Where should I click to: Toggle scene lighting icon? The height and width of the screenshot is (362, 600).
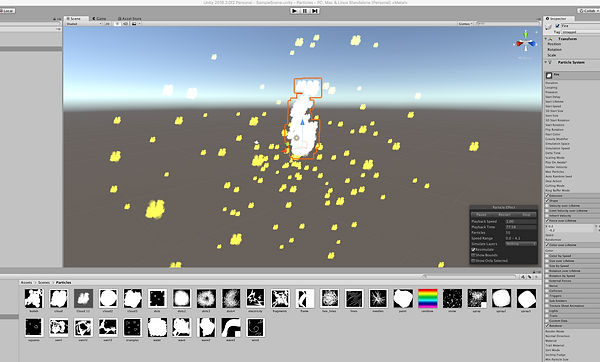point(117,24)
